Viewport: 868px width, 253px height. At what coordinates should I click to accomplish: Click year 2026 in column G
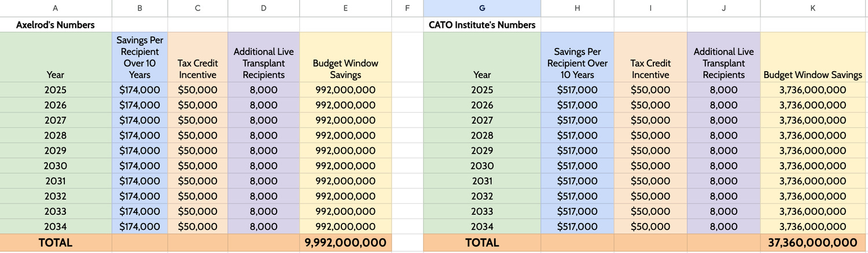coord(482,105)
